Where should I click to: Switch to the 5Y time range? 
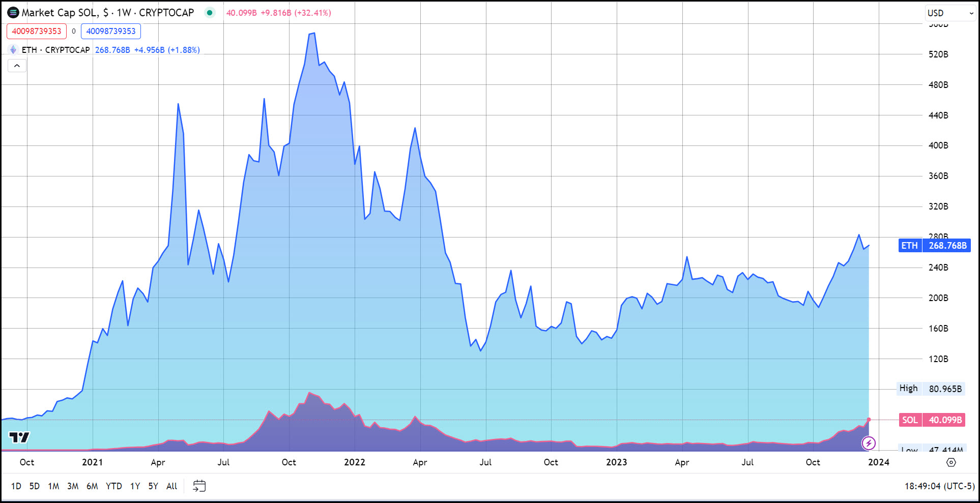click(x=153, y=486)
